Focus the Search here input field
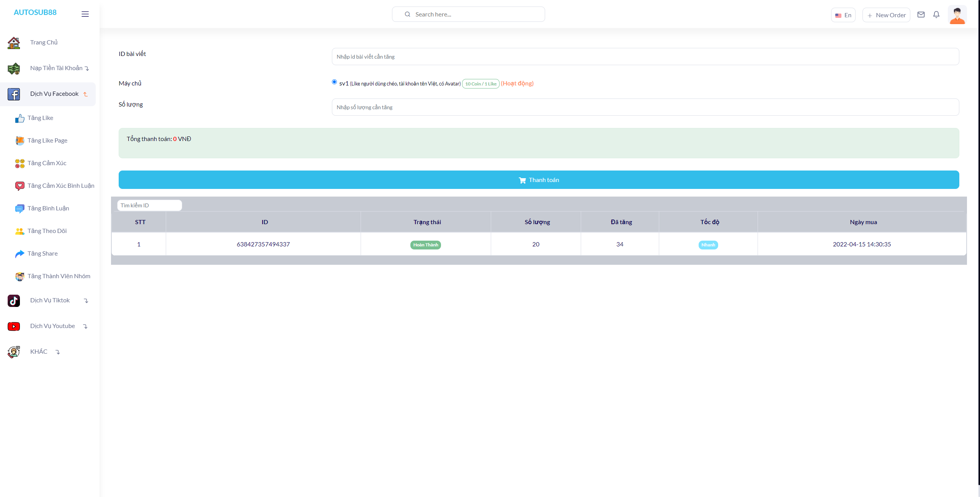 pos(468,14)
